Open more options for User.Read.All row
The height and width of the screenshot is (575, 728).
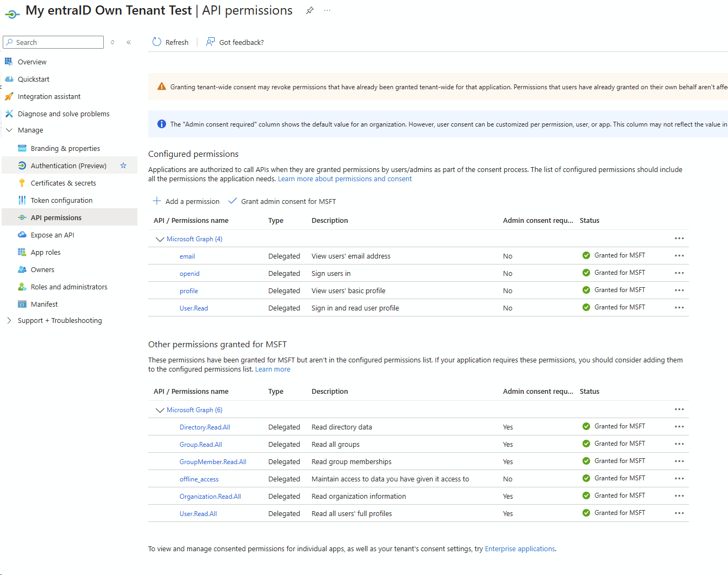point(679,513)
